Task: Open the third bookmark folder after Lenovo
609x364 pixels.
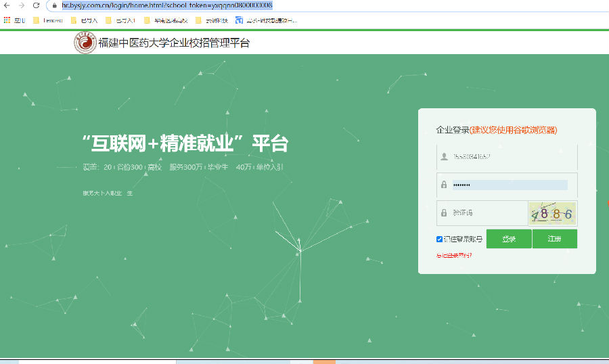Action: tap(166, 20)
